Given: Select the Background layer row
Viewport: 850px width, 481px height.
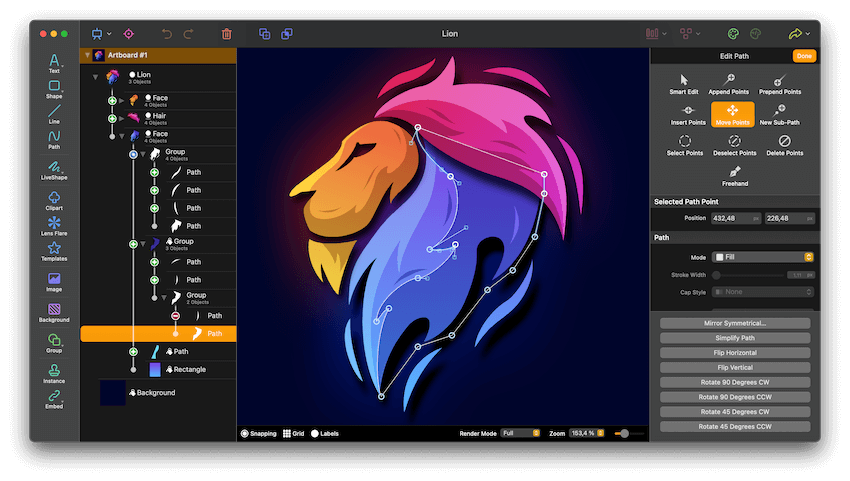Looking at the screenshot, I should [x=155, y=393].
